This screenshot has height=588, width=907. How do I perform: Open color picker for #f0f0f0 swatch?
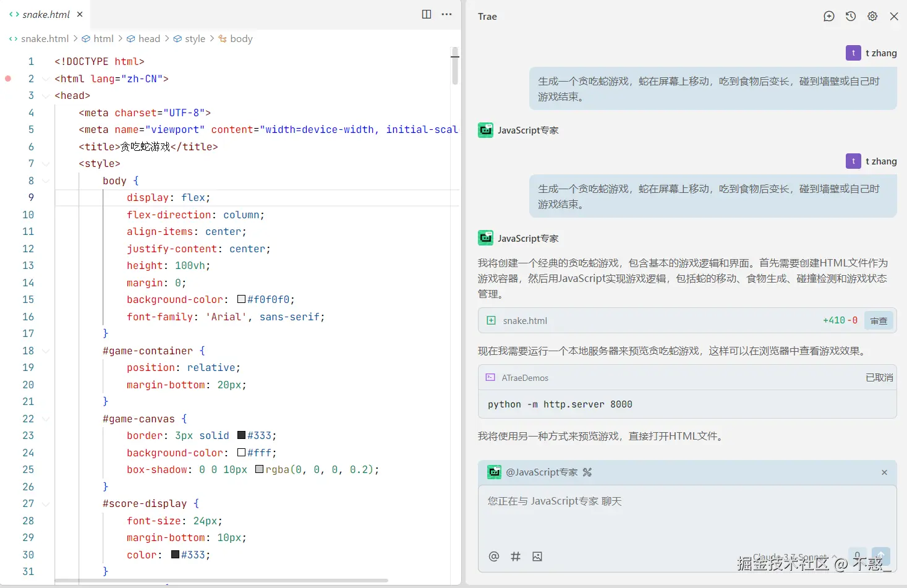pyautogui.click(x=242, y=299)
